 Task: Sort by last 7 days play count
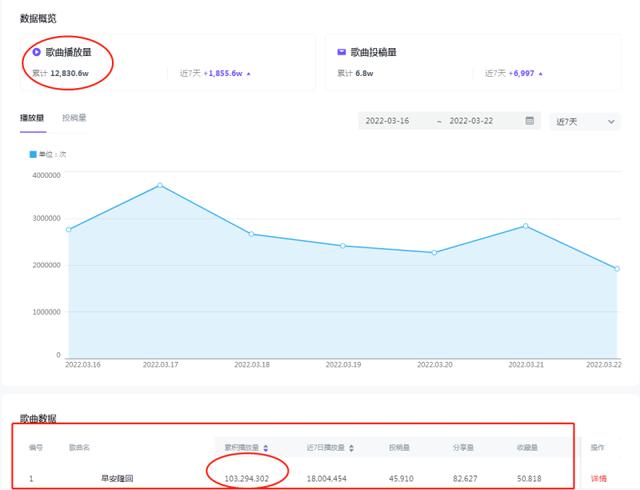pyautogui.click(x=351, y=447)
